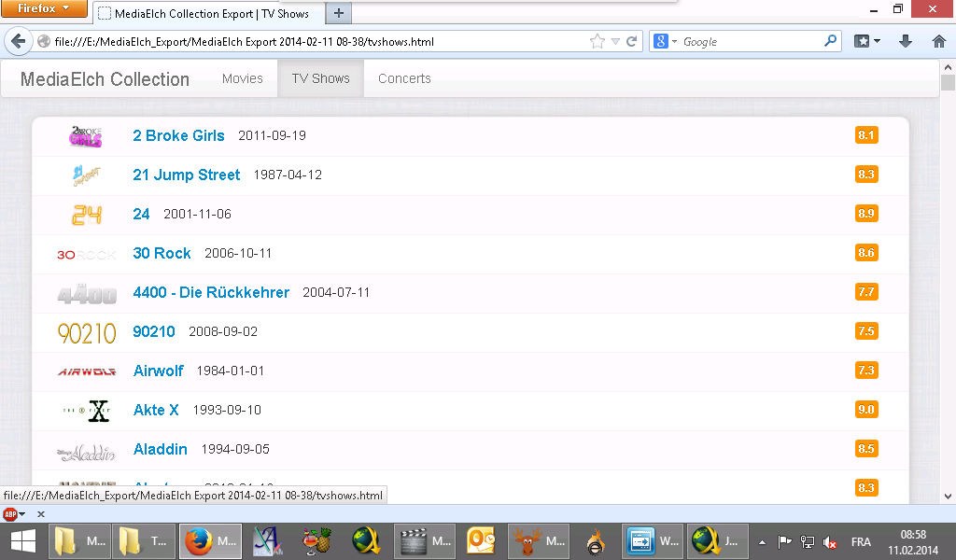Click the page scrollbar down arrow

[948, 496]
